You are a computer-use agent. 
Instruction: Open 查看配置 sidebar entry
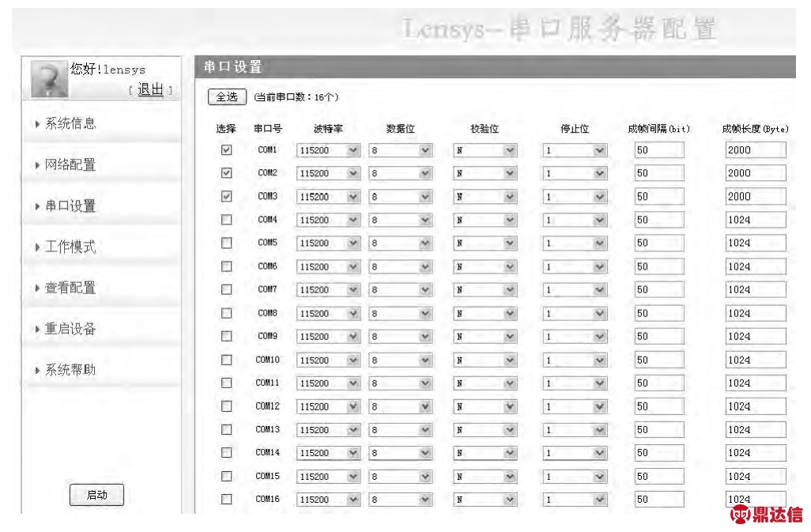coord(70,288)
